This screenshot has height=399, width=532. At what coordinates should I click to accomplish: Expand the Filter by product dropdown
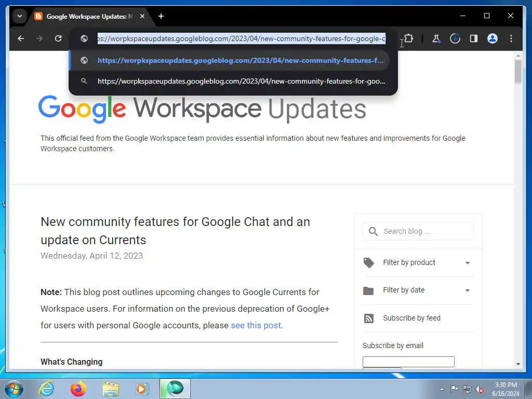pyautogui.click(x=467, y=263)
